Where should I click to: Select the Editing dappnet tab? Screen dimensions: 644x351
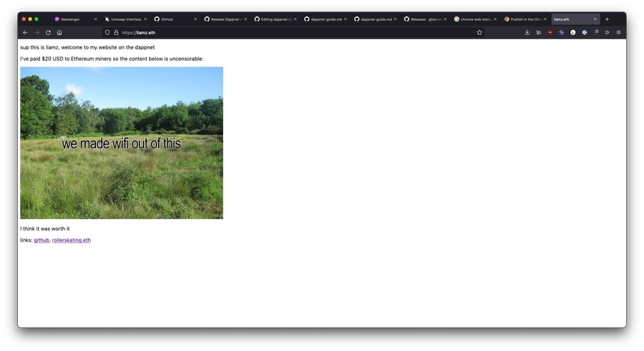pos(275,19)
